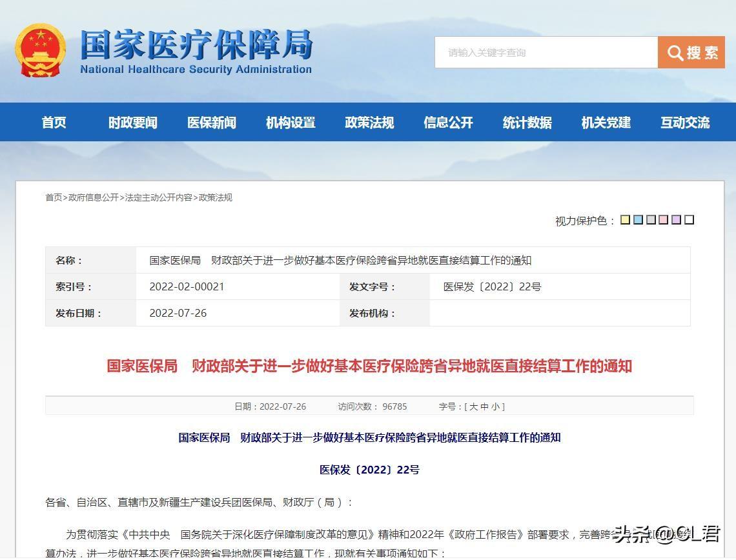Open the 机构设置 navigation item
Viewport: 736px width, 560px height.
[x=291, y=123]
